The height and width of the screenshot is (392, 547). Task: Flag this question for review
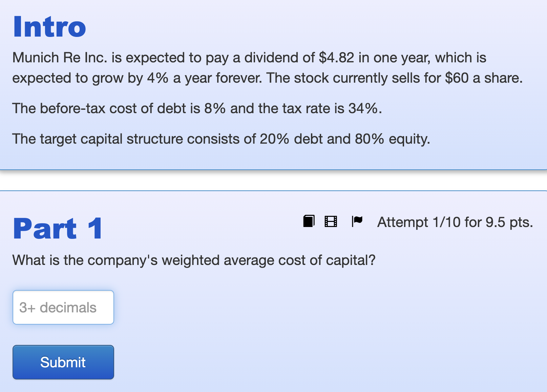coord(357,221)
